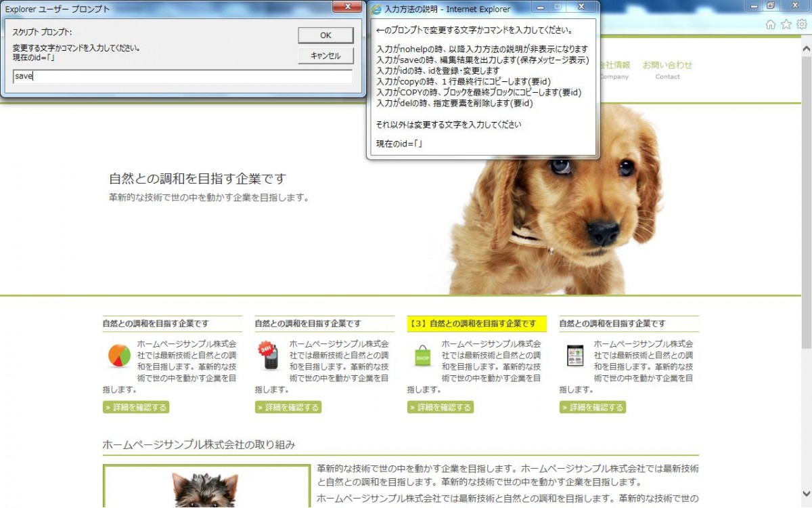The width and height of the screenshot is (812, 508).
Task: Click the pie chart icon
Action: 119,356
